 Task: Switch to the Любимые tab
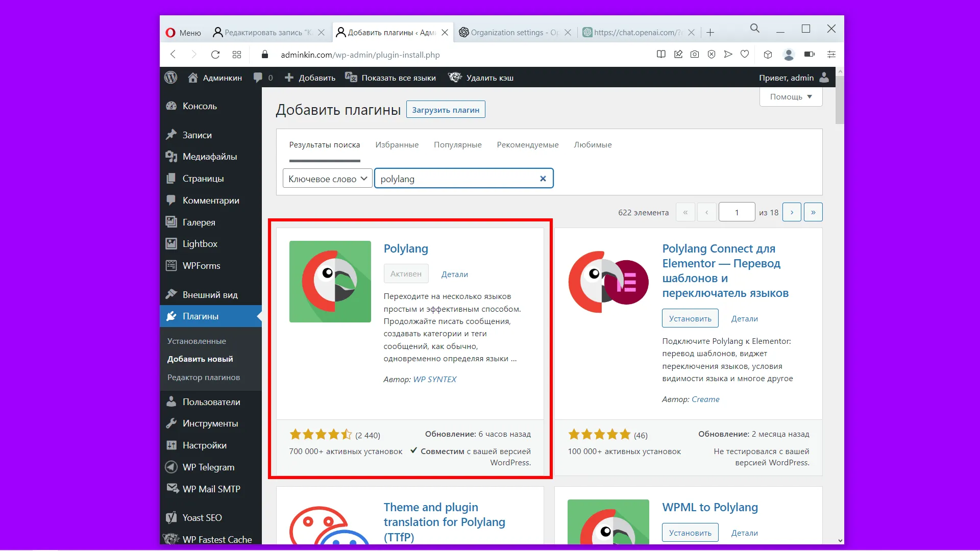pos(593,145)
